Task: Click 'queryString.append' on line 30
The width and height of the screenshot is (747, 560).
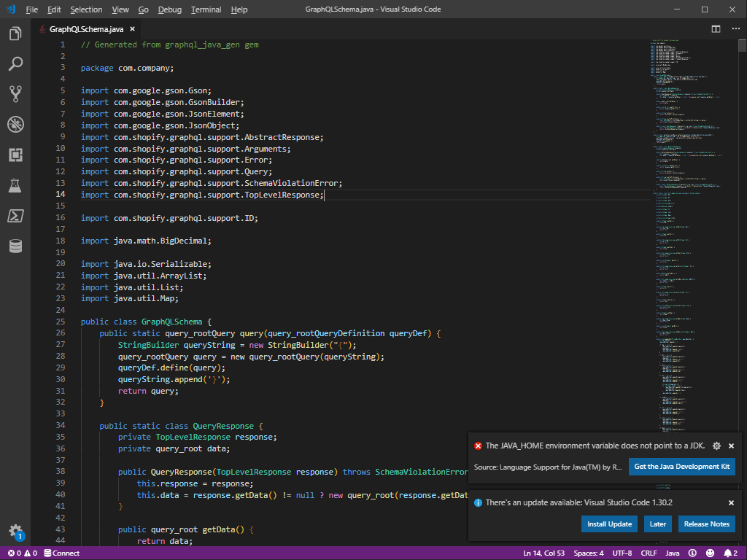Action: point(160,379)
